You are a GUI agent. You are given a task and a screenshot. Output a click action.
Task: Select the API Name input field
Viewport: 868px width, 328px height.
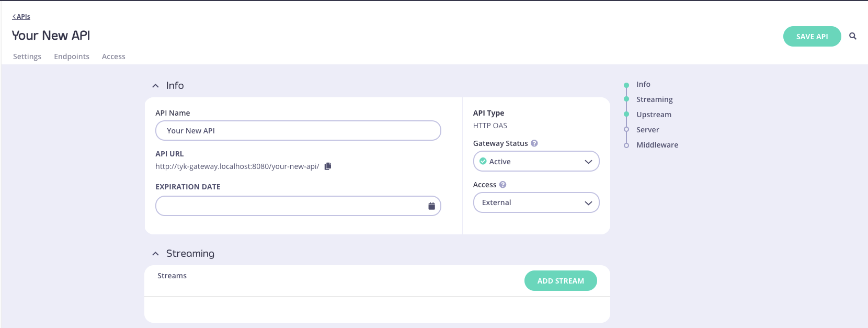coord(298,130)
